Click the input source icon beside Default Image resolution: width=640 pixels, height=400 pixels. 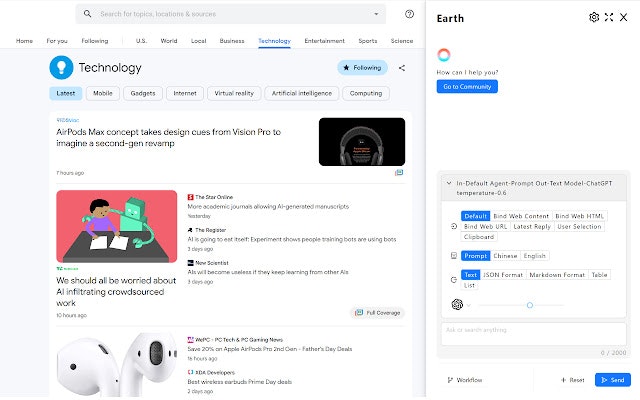click(454, 226)
